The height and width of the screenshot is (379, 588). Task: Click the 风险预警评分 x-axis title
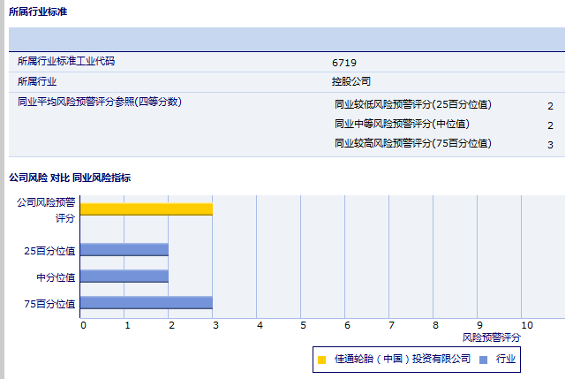(x=492, y=337)
